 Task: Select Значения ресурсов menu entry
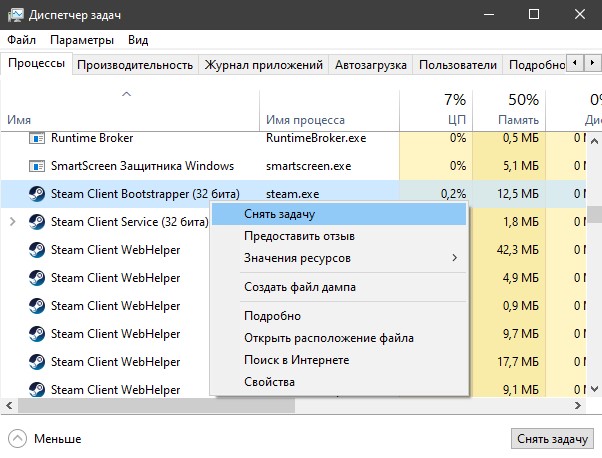(x=339, y=258)
